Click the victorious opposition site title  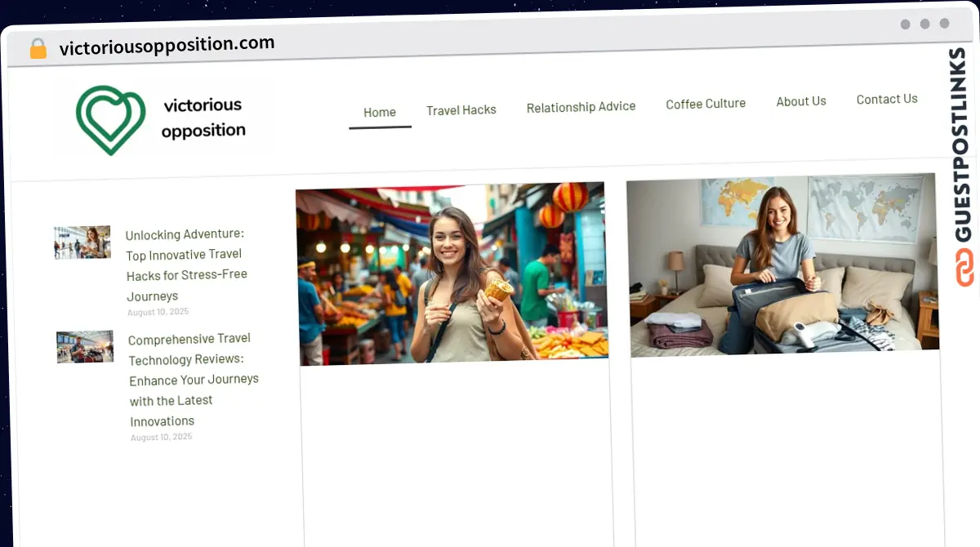pos(203,118)
